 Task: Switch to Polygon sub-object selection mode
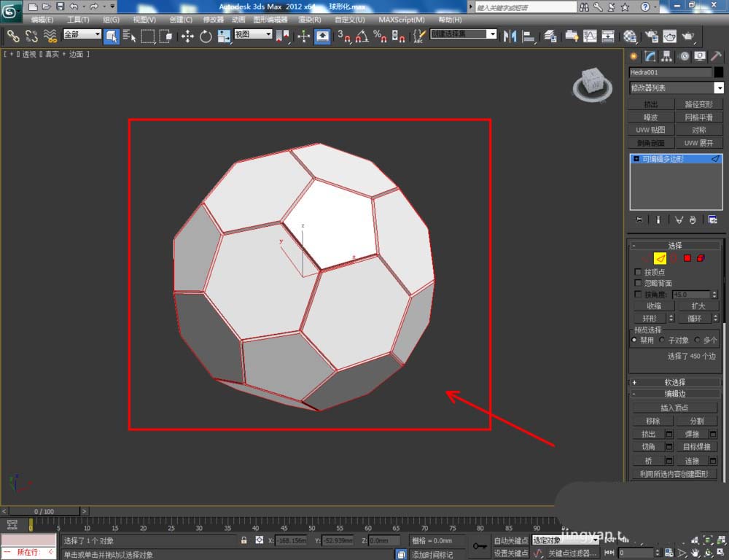coord(687,258)
